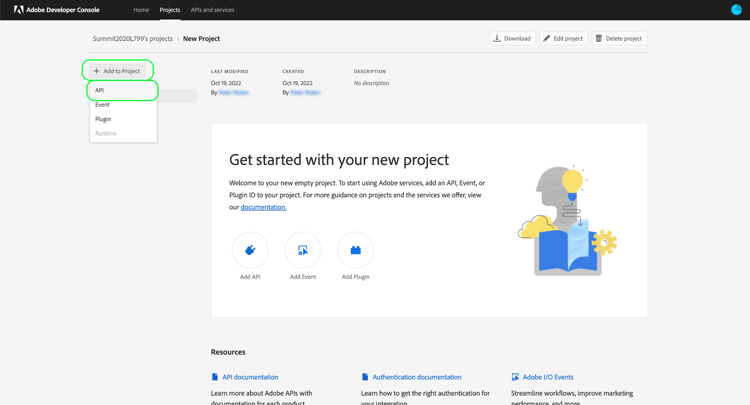The height and width of the screenshot is (405, 750).
Task: Click the Add Event icon
Action: 303,250
